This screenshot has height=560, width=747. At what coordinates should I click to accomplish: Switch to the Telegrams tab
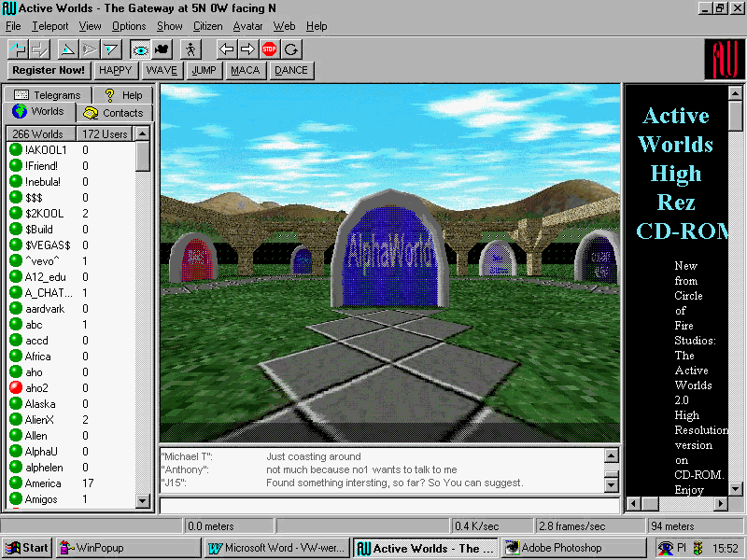[48, 95]
